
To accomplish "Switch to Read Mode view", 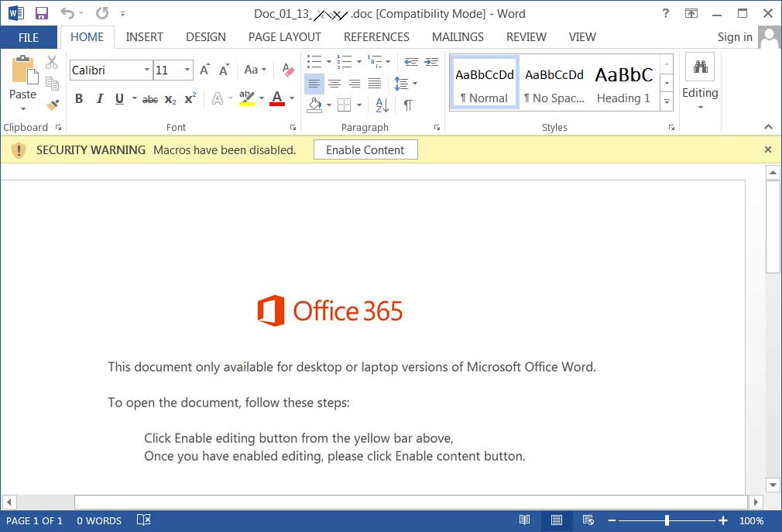I will point(525,520).
